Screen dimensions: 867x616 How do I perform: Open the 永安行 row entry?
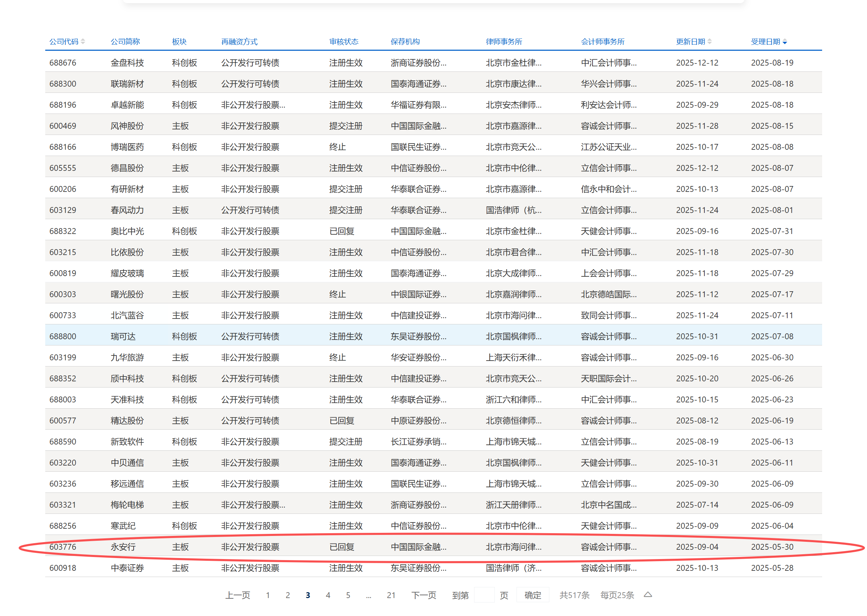coord(123,547)
